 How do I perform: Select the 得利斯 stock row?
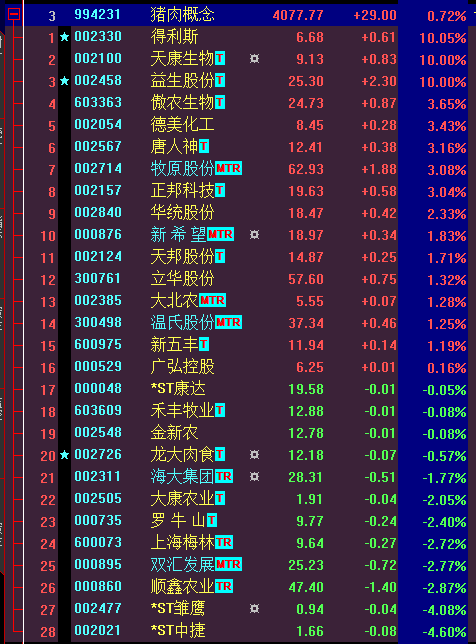click(246, 37)
